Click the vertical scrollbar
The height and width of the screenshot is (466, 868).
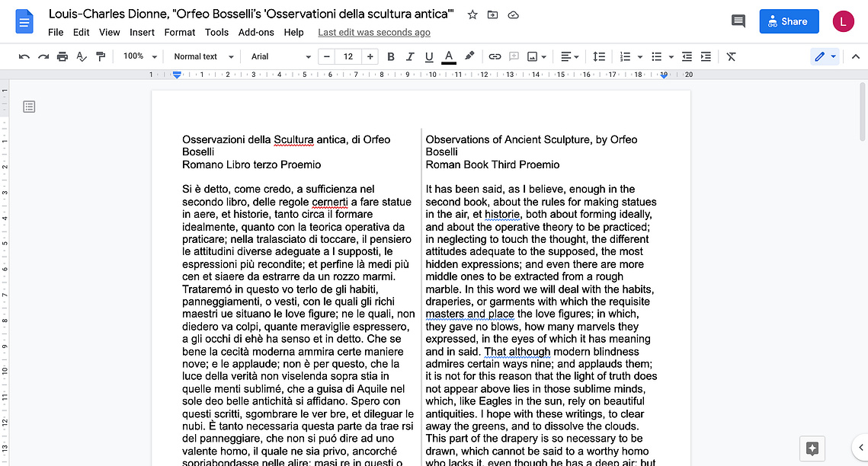click(863, 112)
